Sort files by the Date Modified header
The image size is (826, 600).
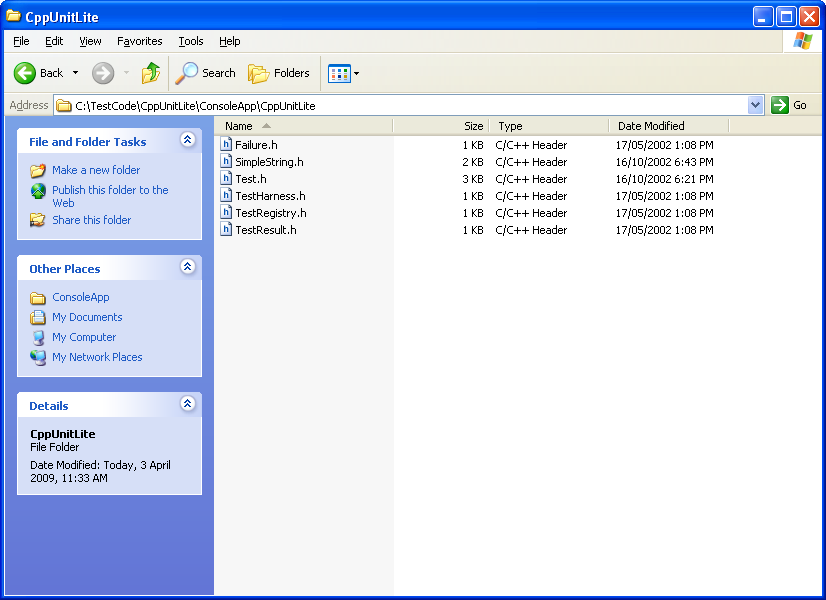(668, 126)
